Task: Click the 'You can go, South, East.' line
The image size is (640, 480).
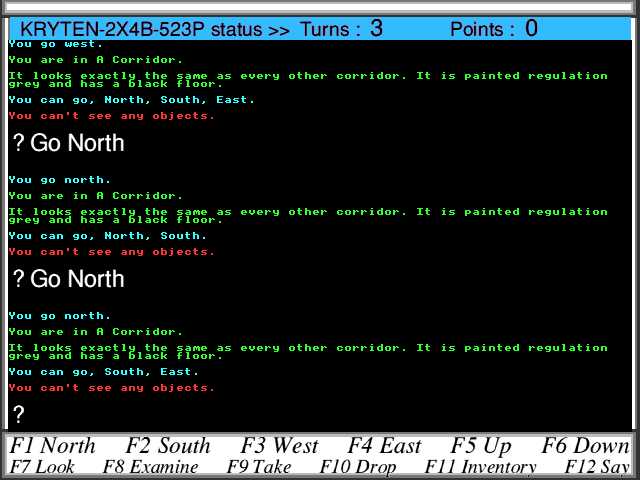Action: click(x=104, y=372)
